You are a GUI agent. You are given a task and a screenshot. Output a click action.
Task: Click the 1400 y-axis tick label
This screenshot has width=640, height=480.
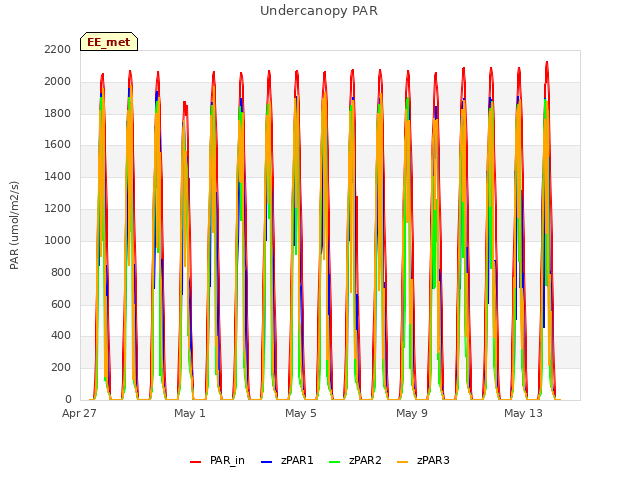tap(58, 176)
